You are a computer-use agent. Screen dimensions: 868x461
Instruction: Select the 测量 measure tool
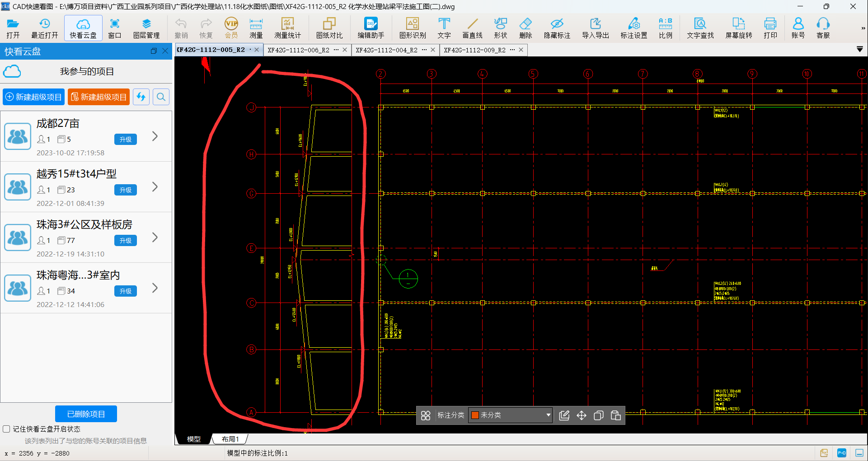click(x=256, y=28)
